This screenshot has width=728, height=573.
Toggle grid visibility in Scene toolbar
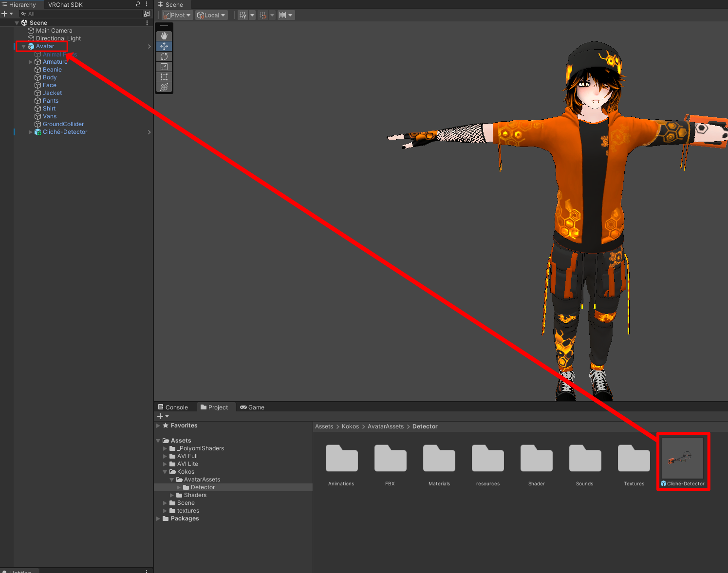243,15
